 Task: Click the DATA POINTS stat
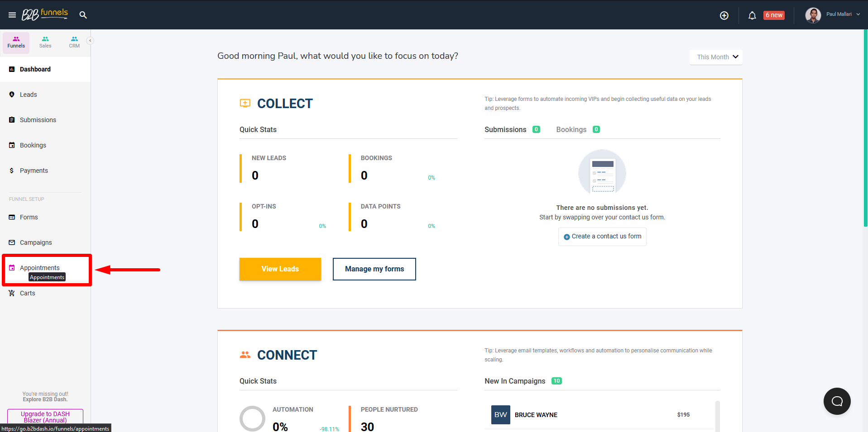392,217
